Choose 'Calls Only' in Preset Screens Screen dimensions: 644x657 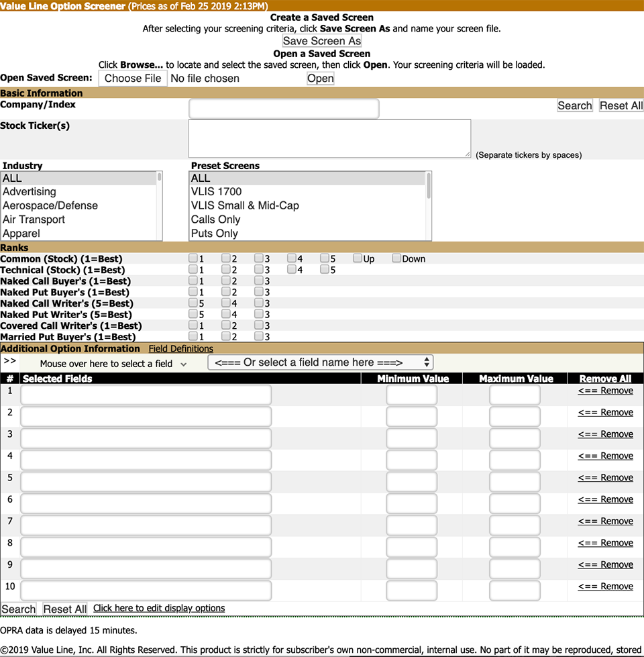pos(215,219)
